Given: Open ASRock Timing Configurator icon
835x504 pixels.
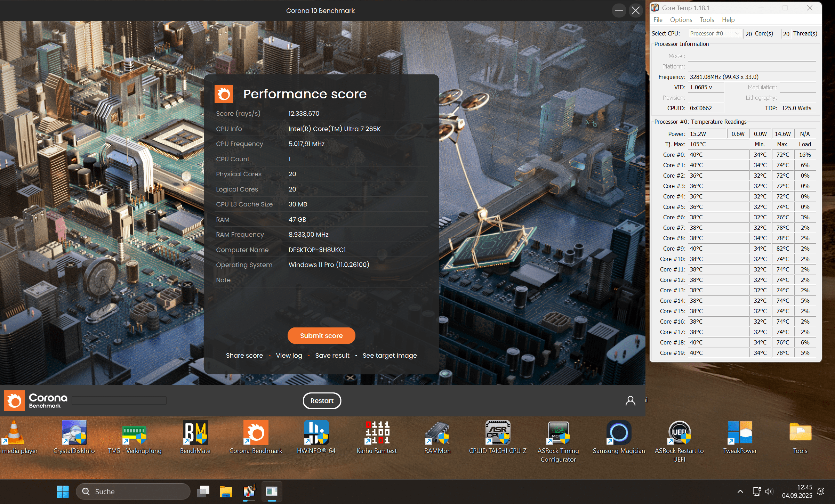Looking at the screenshot, I should coord(558,433).
